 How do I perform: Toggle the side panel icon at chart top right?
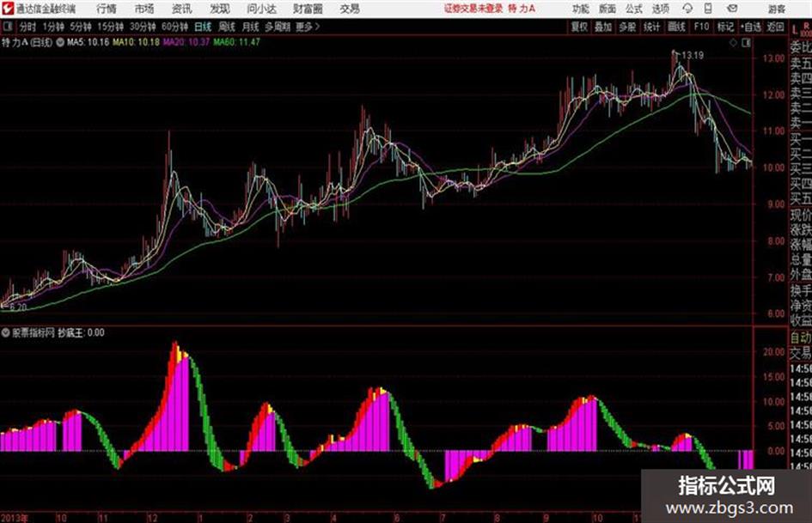point(746,43)
